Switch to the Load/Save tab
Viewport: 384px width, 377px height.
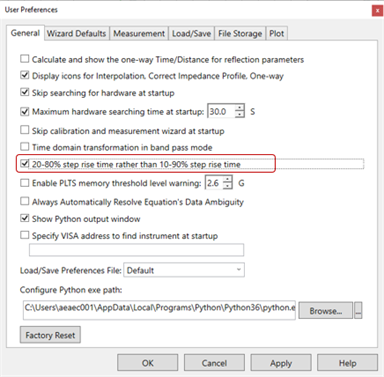point(191,34)
